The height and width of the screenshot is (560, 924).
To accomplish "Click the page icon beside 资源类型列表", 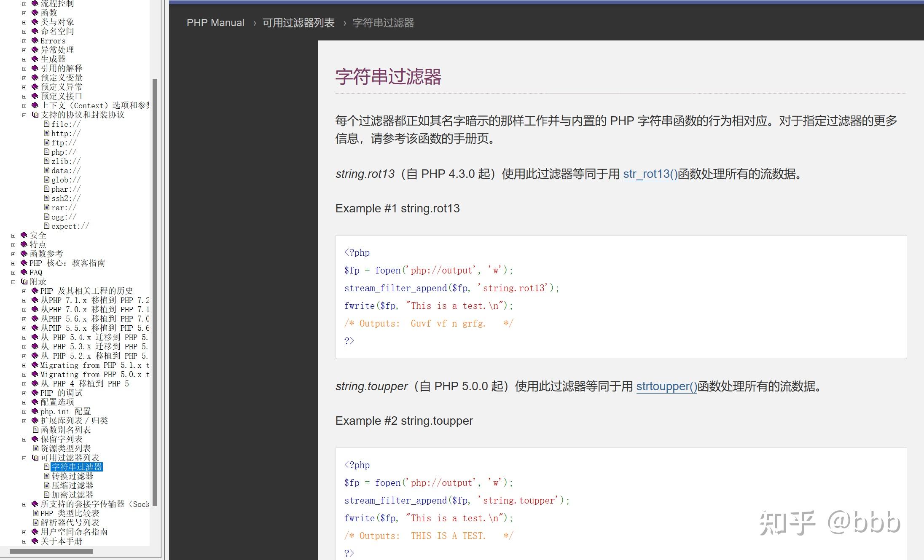I will point(36,448).
